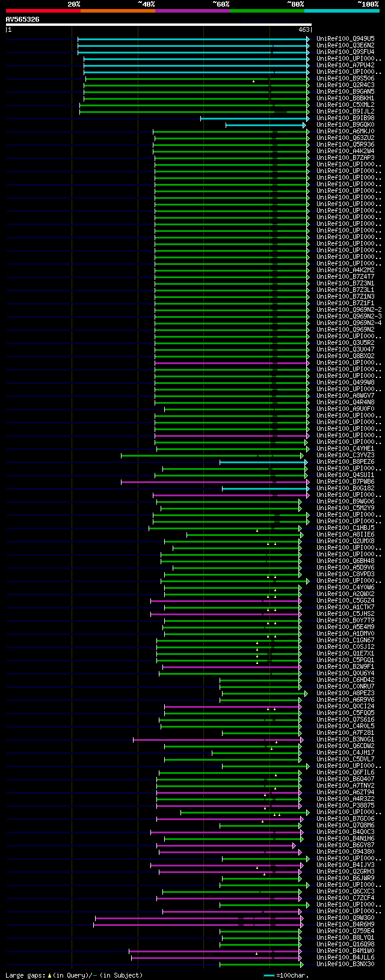Select the query name AV565326

point(23,19)
